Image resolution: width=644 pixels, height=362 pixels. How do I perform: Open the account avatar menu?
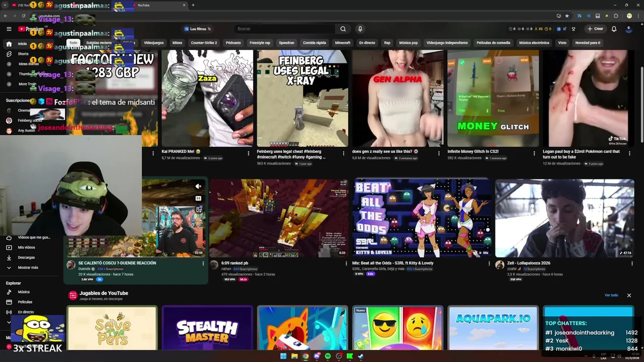point(629,29)
